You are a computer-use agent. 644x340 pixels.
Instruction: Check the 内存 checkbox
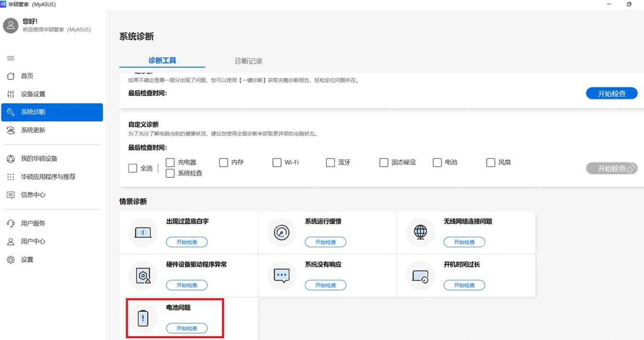pyautogui.click(x=223, y=163)
